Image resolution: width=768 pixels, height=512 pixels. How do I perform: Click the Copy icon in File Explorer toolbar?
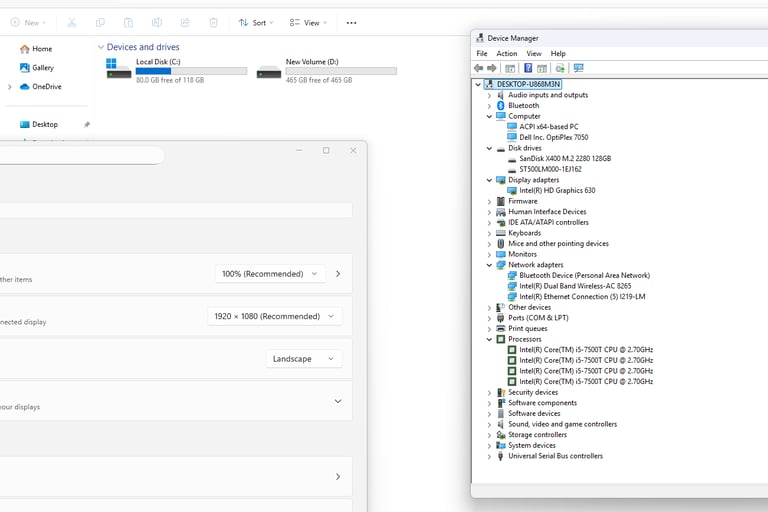[x=100, y=23]
